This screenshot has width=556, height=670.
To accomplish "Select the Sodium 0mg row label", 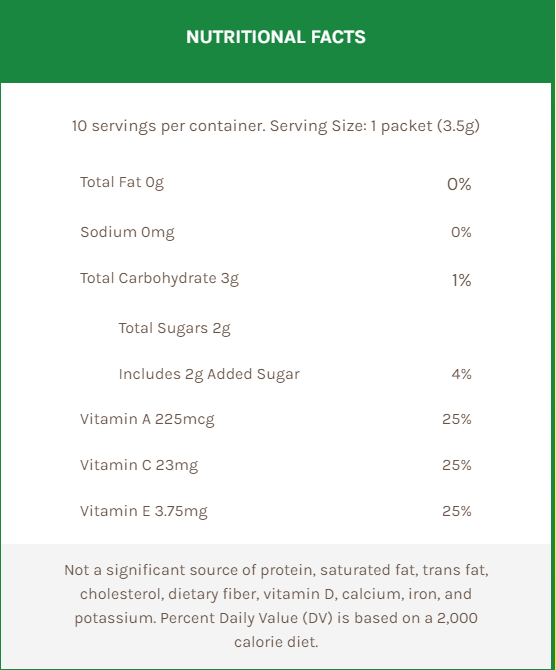I will (127, 232).
